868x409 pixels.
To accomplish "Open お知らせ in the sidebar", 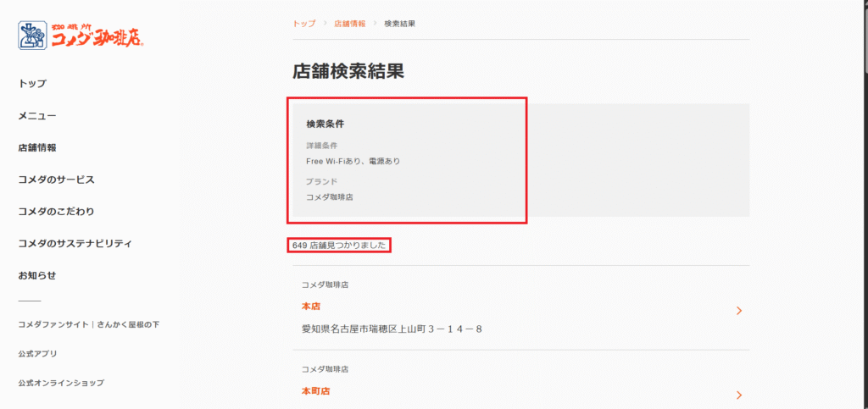I will 37,276.
